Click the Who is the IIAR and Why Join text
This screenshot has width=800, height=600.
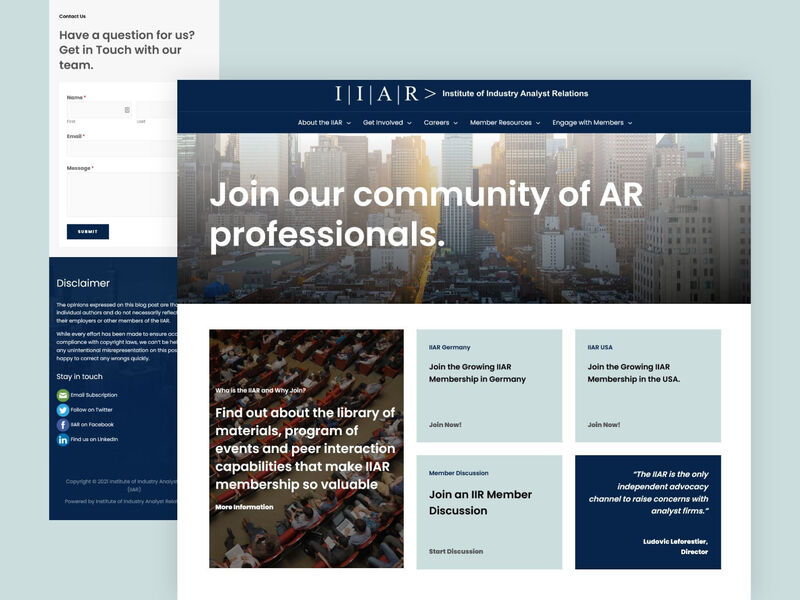(260, 390)
